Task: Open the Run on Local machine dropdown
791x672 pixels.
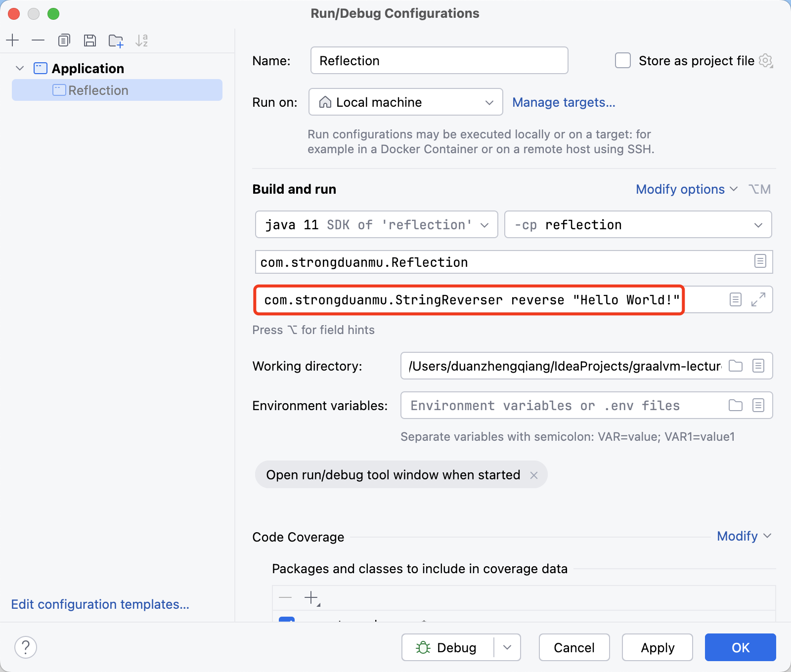Action: [x=405, y=102]
